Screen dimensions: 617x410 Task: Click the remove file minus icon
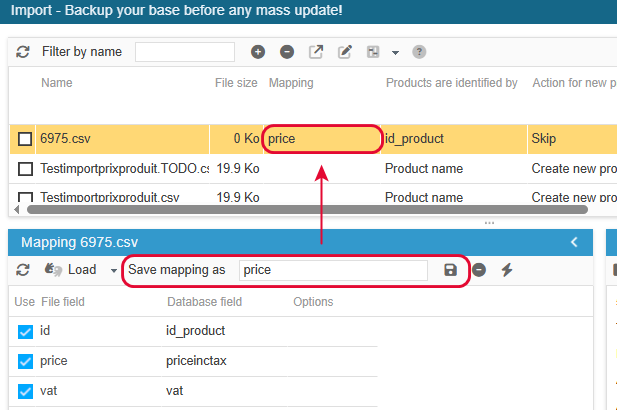[287, 52]
